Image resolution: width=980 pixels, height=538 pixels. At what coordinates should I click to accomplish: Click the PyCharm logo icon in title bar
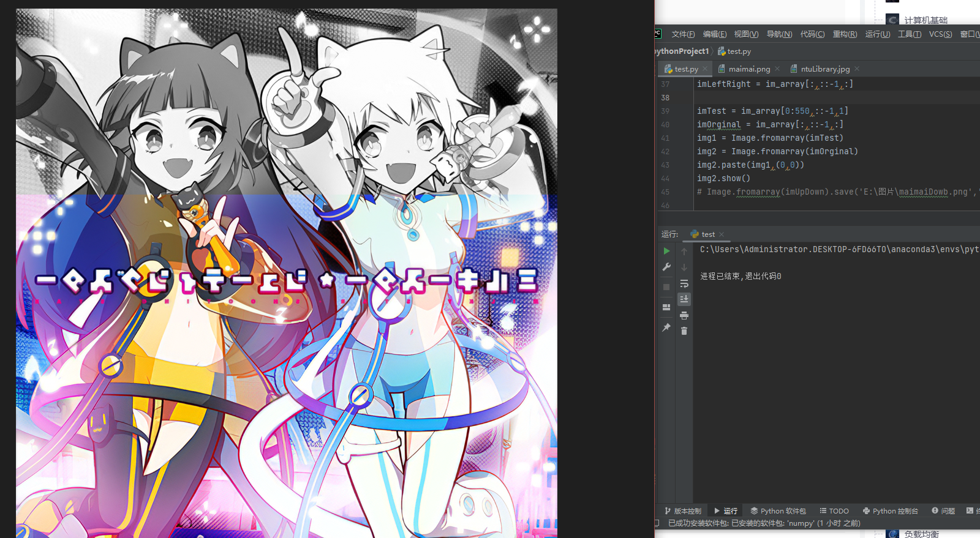(x=658, y=34)
